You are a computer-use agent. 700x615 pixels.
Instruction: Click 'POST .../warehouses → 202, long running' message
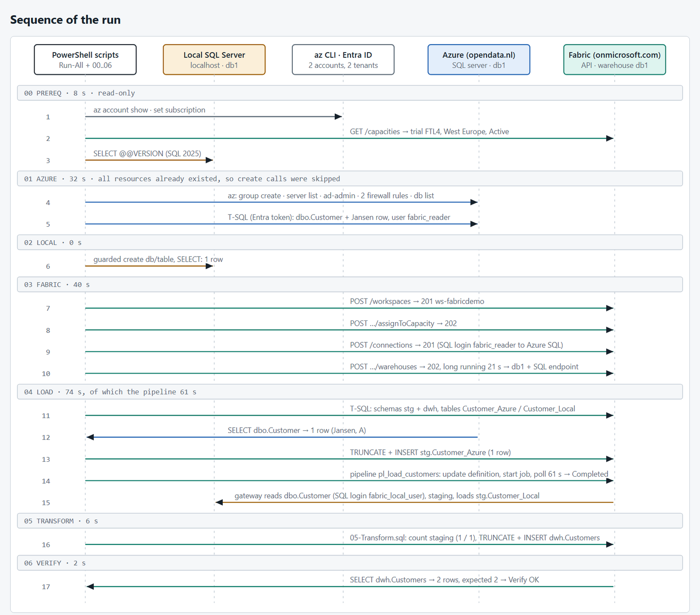(x=464, y=366)
